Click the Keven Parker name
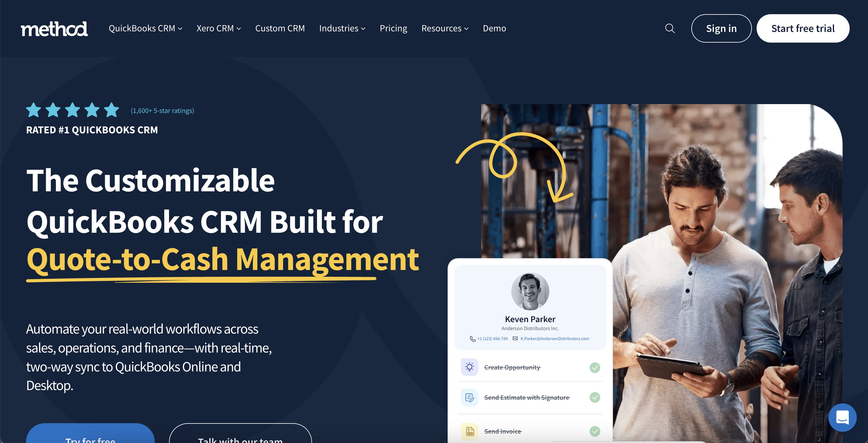The height and width of the screenshot is (443, 868). click(530, 319)
